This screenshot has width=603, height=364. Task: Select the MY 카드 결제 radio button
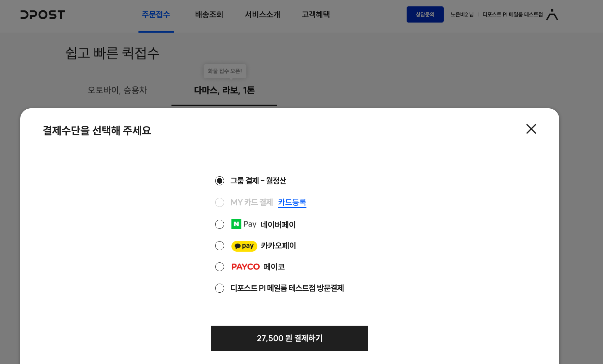tap(220, 203)
